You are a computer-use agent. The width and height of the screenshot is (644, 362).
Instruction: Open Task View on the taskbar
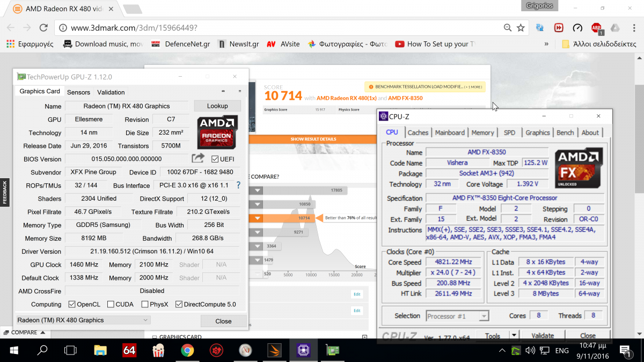(x=70, y=351)
